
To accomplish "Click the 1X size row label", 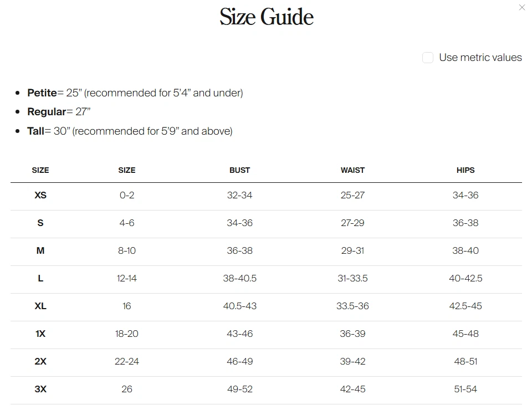I will point(40,334).
